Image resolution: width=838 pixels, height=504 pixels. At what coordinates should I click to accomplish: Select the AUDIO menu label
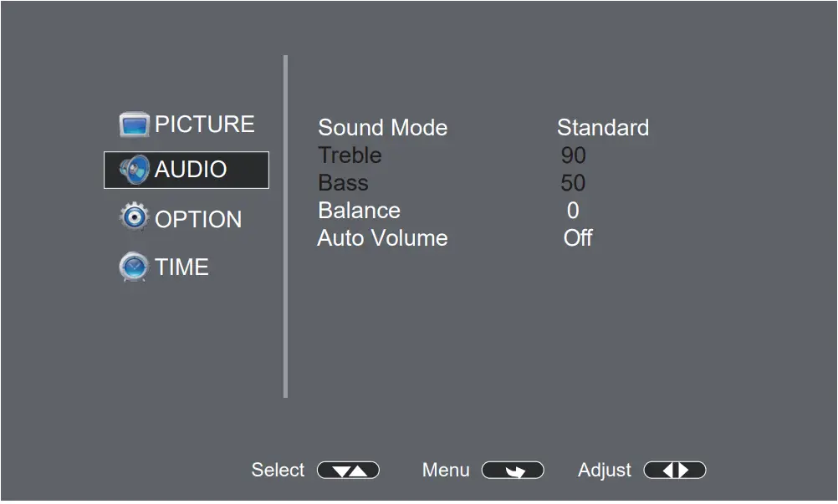(191, 170)
